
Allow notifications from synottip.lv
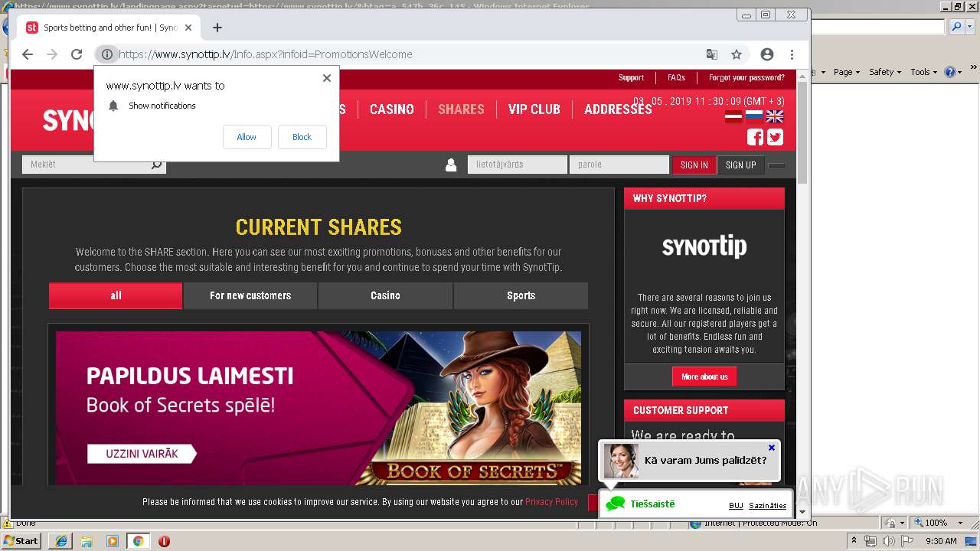pos(247,137)
